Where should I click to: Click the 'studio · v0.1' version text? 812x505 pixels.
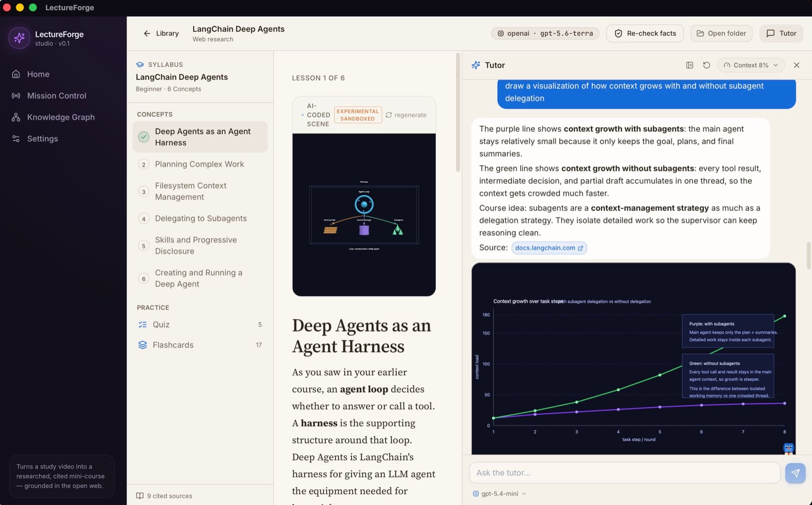[52, 43]
